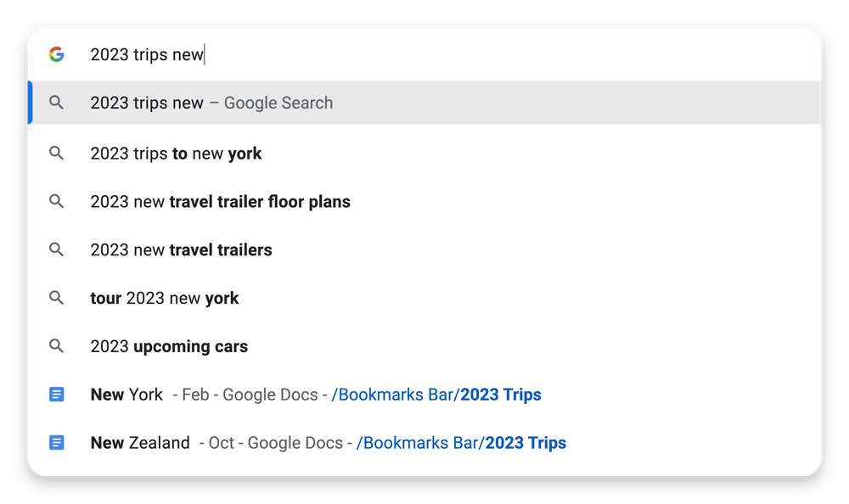
Task: Choose the '2023 trips to new york' suggestion
Action: click(x=176, y=154)
